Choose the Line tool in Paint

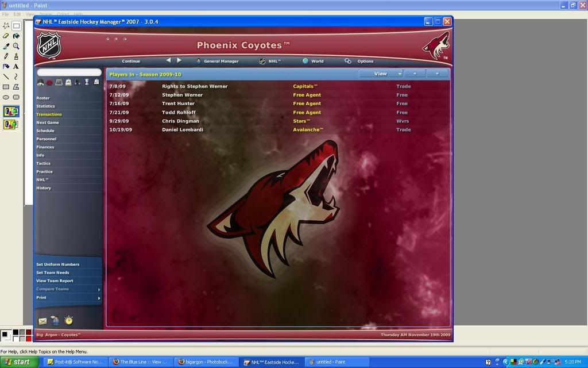(6, 76)
